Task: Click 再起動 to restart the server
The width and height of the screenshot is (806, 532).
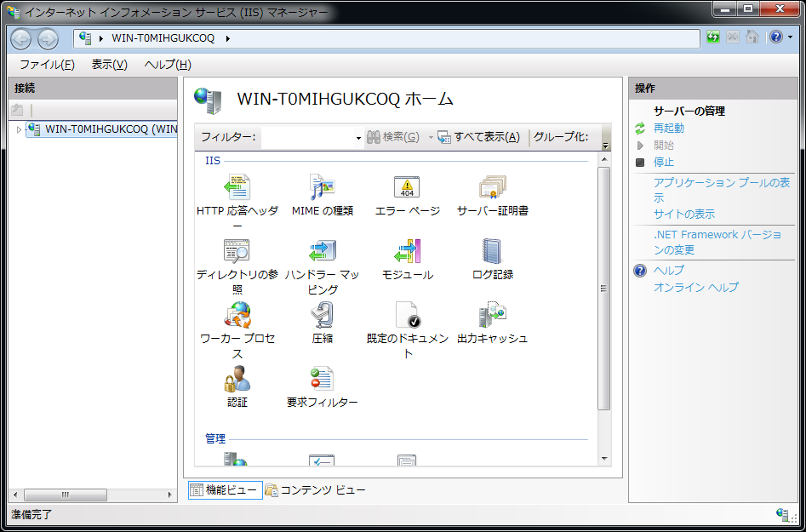Action: 668,129
